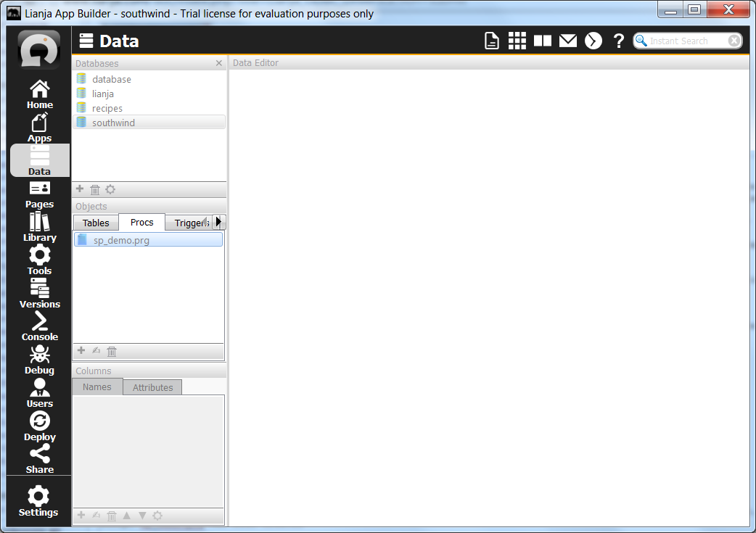756x533 pixels.
Task: Open Versions in the sidebar
Action: pyautogui.click(x=39, y=293)
